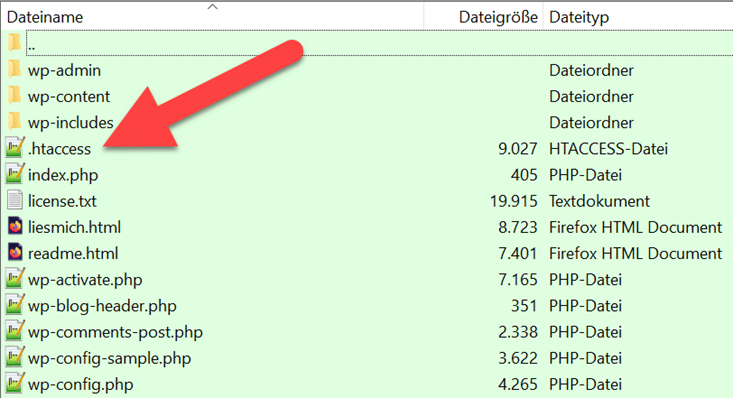The width and height of the screenshot is (733, 398).
Task: Select the wp-includes folder icon
Action: click(x=14, y=122)
